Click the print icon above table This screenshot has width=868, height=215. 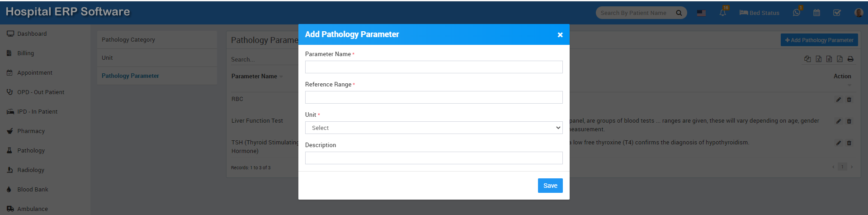point(850,59)
